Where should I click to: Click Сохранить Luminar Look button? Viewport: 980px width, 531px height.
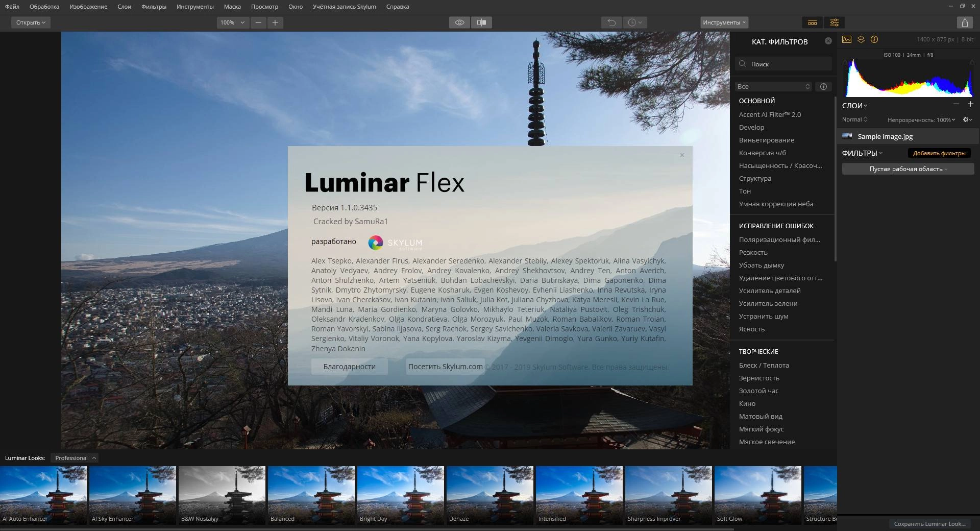pyautogui.click(x=930, y=524)
